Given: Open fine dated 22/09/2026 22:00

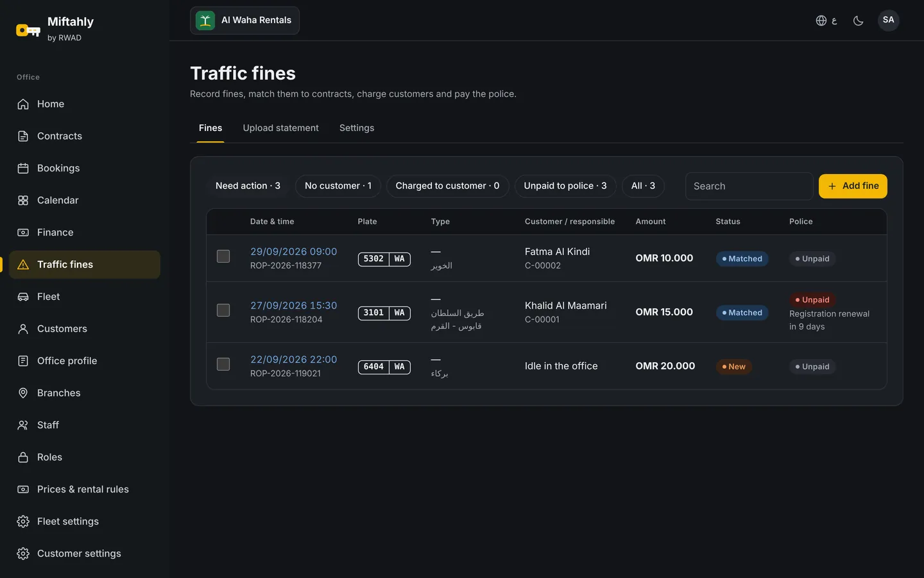Looking at the screenshot, I should coord(293,360).
